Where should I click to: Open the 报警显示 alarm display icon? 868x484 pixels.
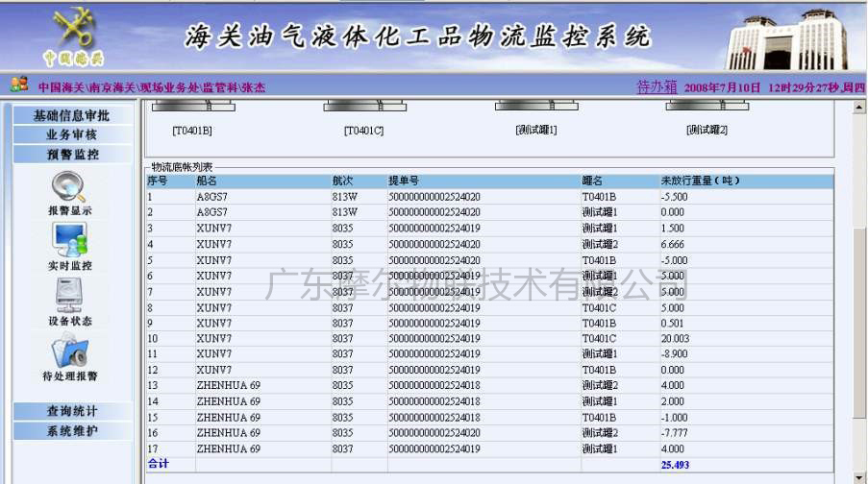[x=70, y=187]
